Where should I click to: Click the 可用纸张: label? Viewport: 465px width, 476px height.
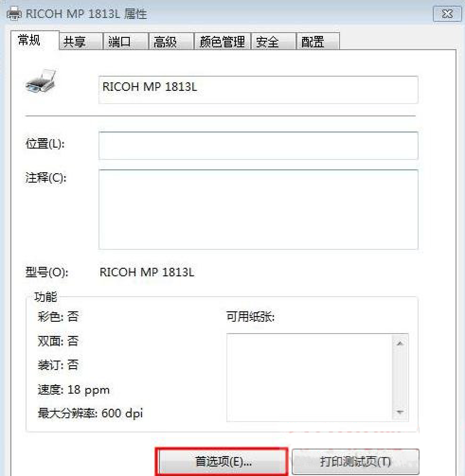(250, 317)
